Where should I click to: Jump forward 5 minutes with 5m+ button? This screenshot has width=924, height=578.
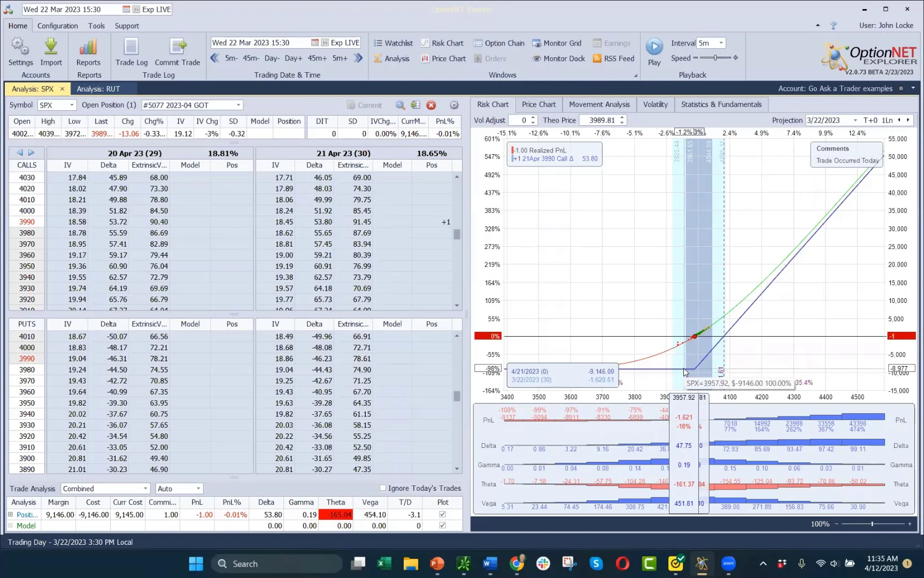pos(340,58)
